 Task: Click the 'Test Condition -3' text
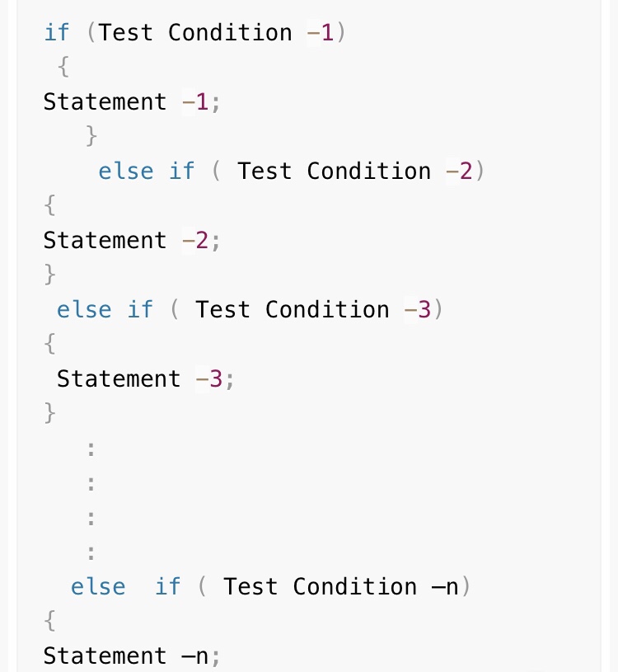pos(313,310)
